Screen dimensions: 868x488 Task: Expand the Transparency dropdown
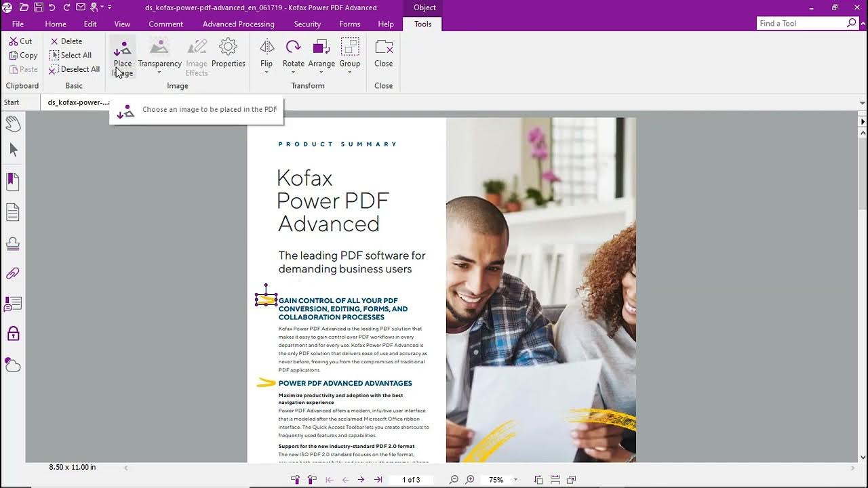(159, 72)
